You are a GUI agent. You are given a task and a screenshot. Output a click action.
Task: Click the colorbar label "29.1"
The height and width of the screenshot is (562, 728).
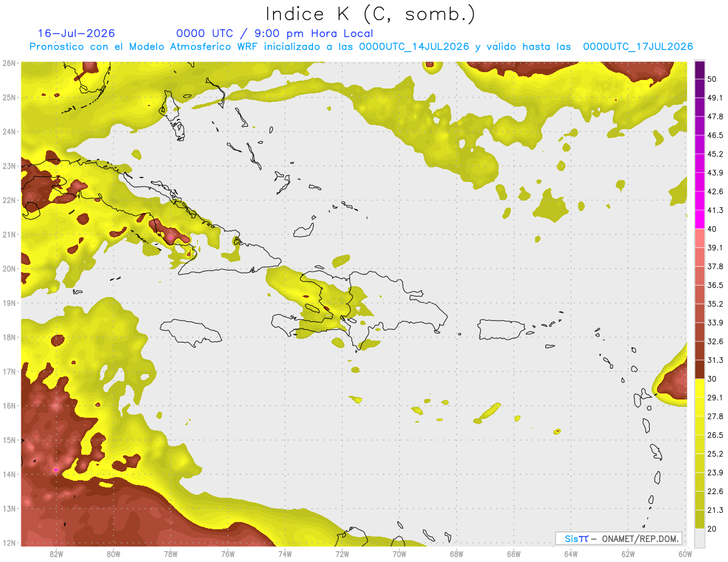tap(715, 398)
